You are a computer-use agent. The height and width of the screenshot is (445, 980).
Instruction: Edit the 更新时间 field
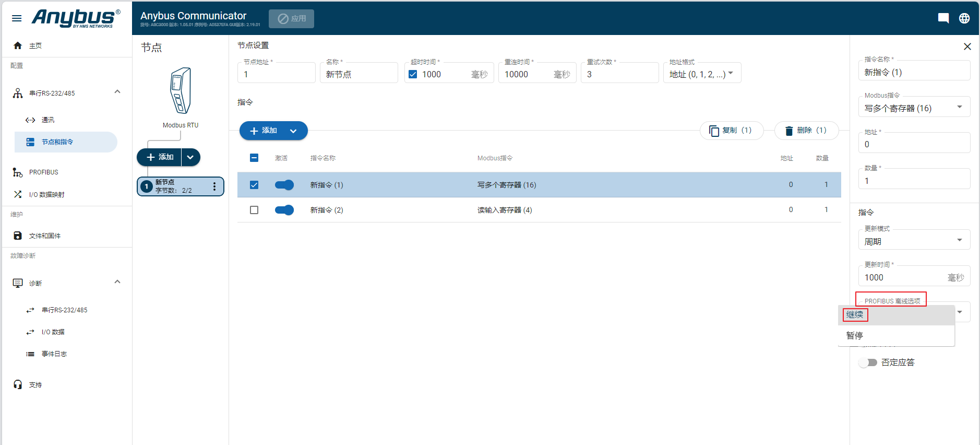point(914,276)
